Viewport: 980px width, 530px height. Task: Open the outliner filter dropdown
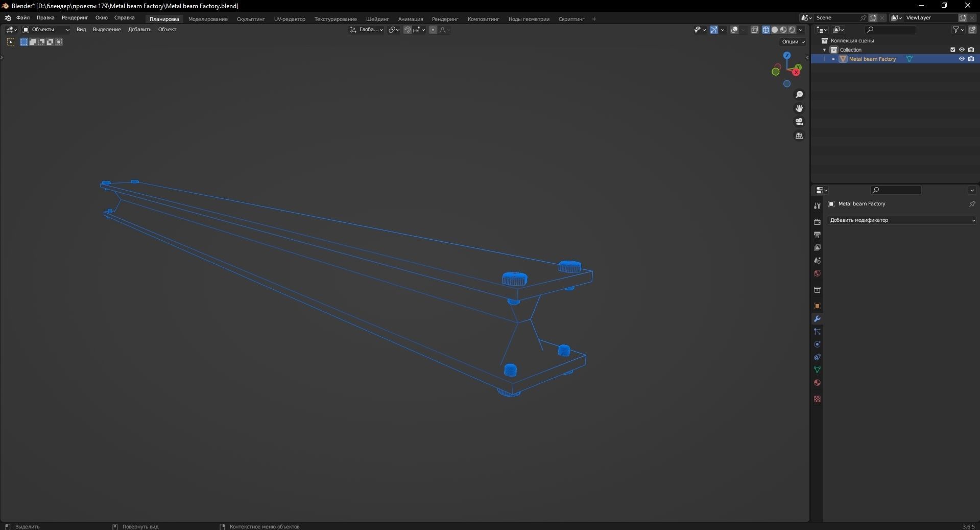tap(959, 30)
